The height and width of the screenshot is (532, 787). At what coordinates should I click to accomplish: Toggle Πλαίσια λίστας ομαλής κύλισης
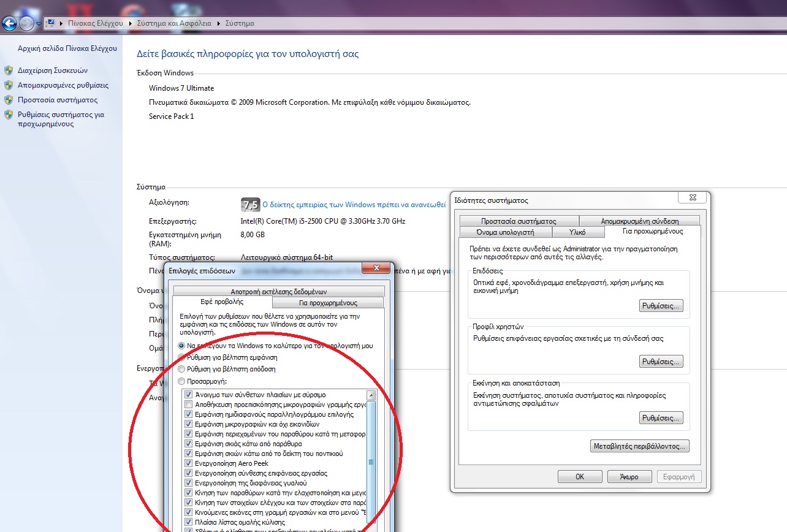(188, 522)
